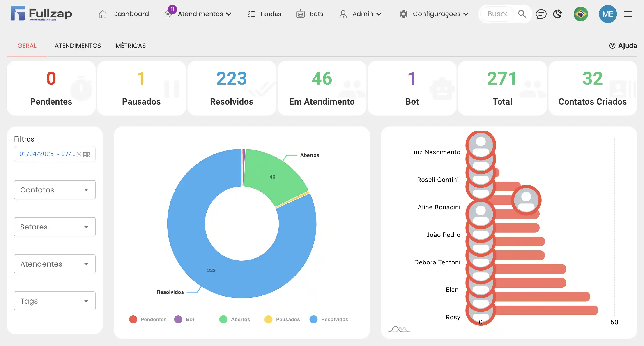Toggle Resolvidos legend color swatch

pos(313,319)
